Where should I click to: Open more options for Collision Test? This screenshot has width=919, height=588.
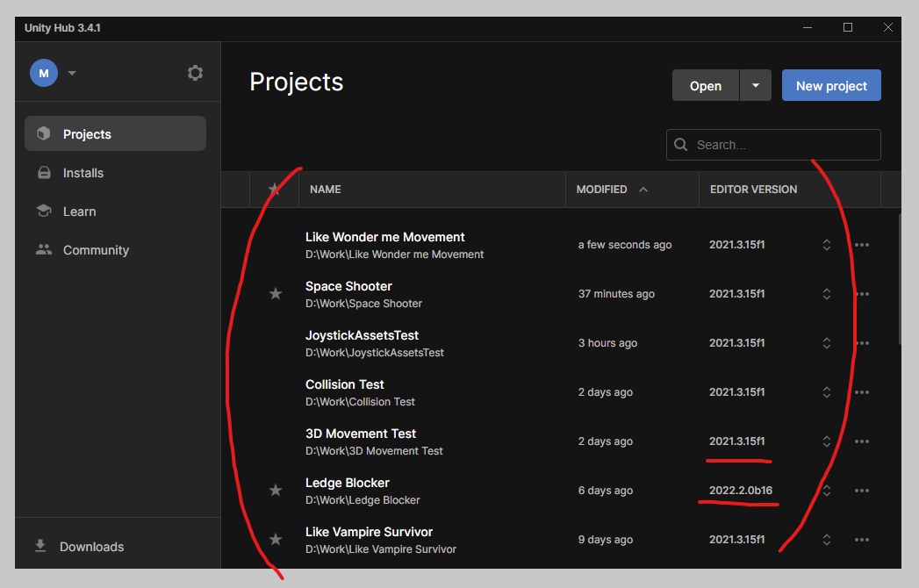click(x=862, y=392)
